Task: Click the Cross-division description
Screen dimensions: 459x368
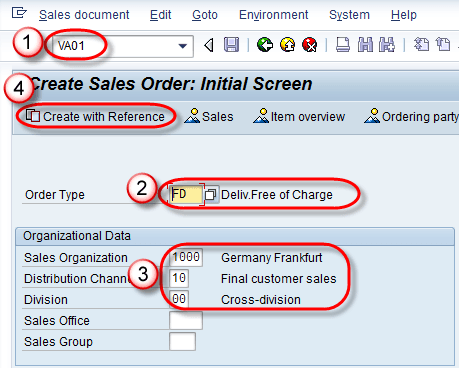Action: (261, 300)
